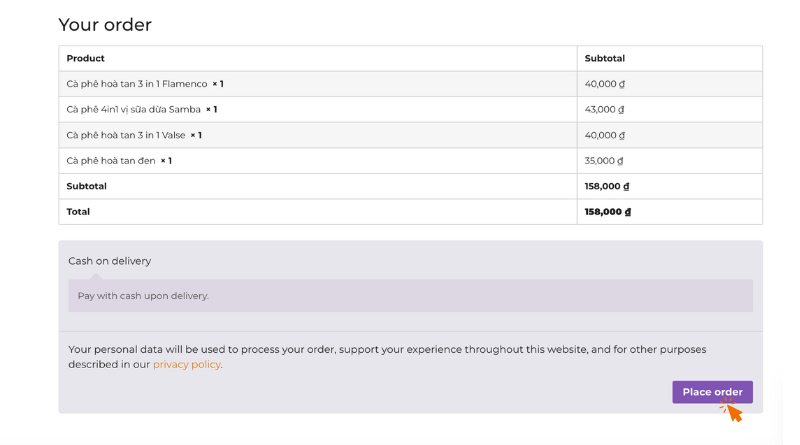Click the Product column header

click(85, 58)
